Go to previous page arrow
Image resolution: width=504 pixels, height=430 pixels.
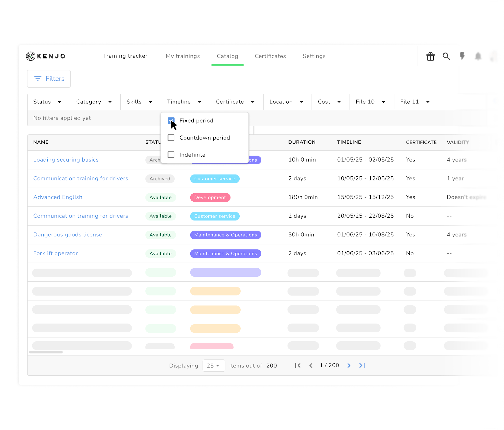[311, 365]
